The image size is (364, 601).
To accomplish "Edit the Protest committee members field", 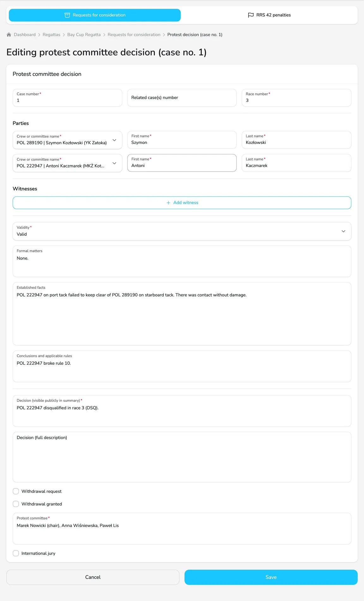I will 182,529.
